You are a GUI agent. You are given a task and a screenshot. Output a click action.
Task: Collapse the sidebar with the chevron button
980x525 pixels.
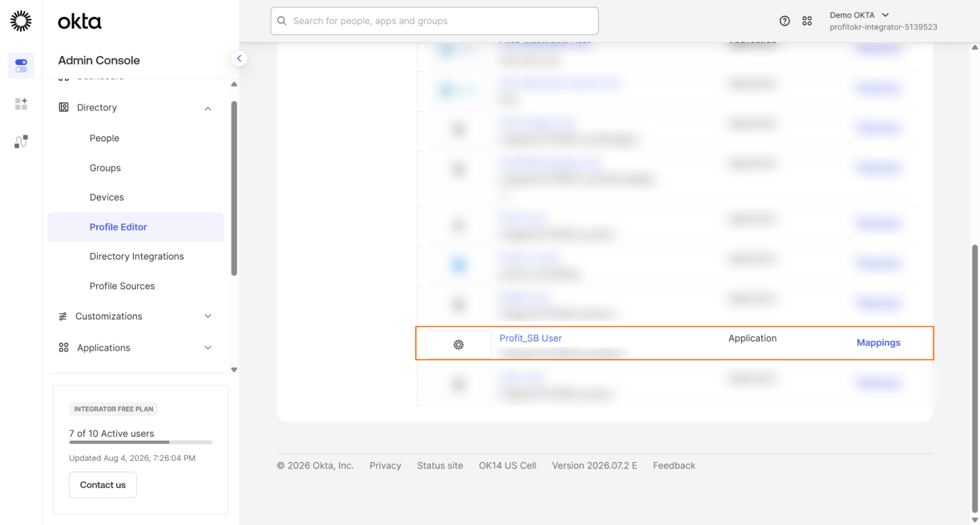pos(239,58)
